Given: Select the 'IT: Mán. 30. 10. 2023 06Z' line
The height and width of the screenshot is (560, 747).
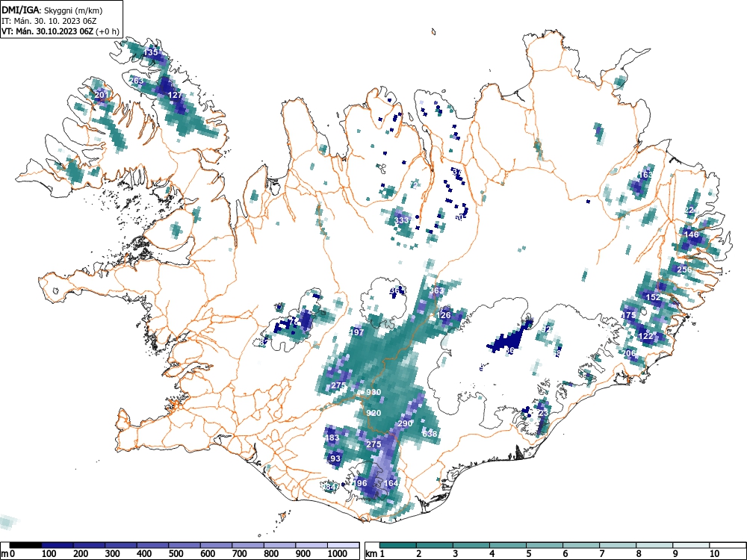Looking at the screenshot, I should 49,21.
